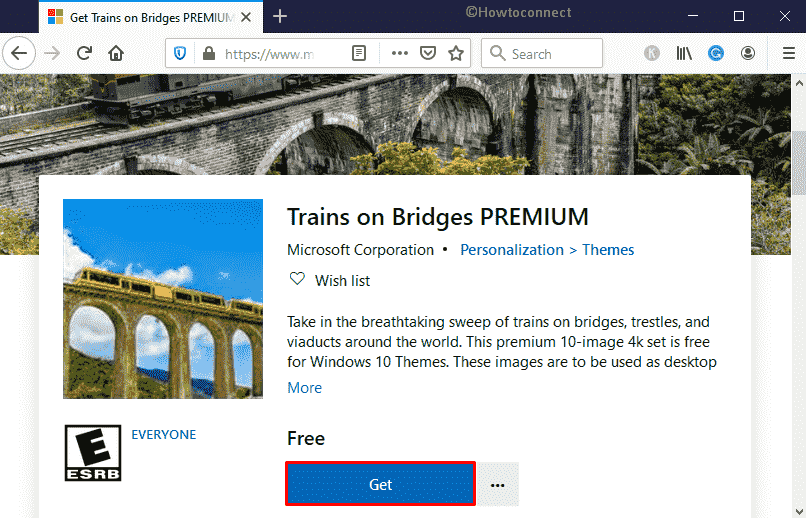Click the browser Back arrow button
806x518 pixels.
pos(20,54)
